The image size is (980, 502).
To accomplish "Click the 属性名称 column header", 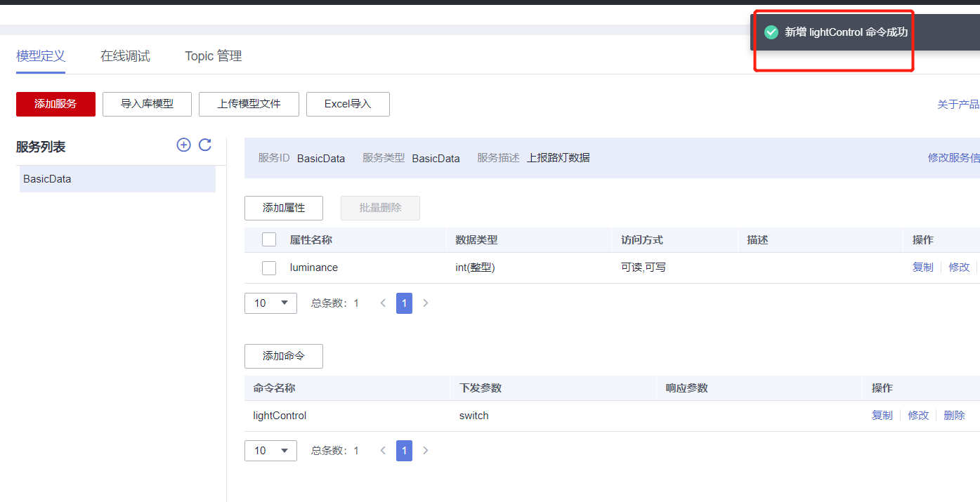I will (311, 240).
